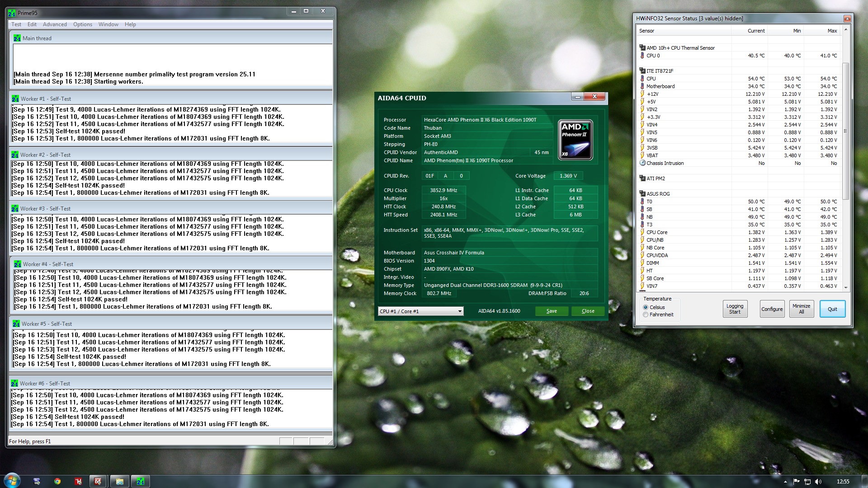Click blue monitor tool icon in taskbar
This screenshot has width=868, height=488.
(x=37, y=481)
